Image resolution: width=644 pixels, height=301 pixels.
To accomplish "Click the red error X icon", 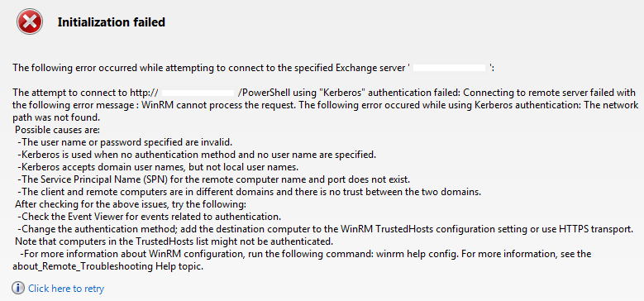I will pos(30,21).
